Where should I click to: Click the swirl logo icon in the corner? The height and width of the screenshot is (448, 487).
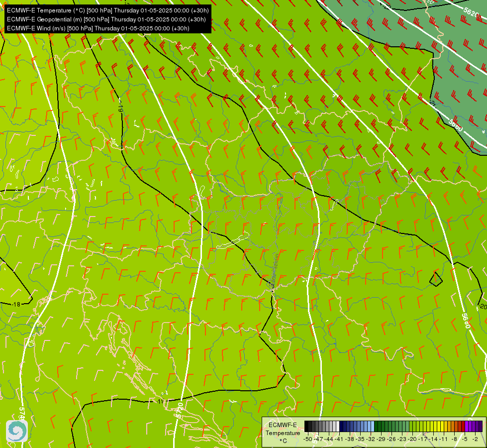(17, 431)
